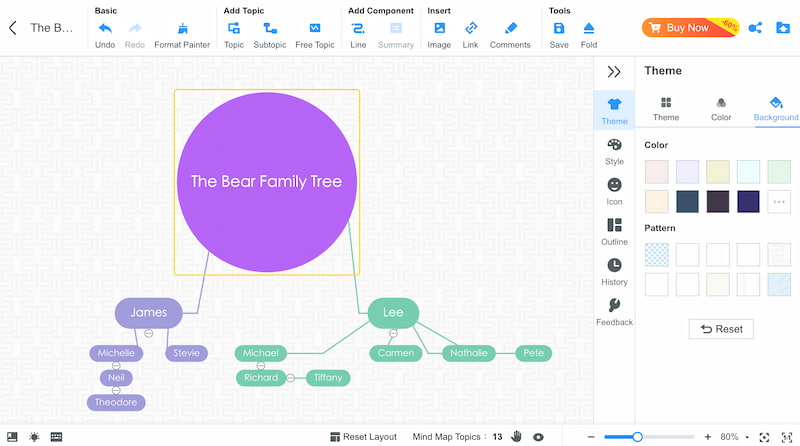Click Reset Layout
This screenshot has height=446, width=800.
(363, 437)
